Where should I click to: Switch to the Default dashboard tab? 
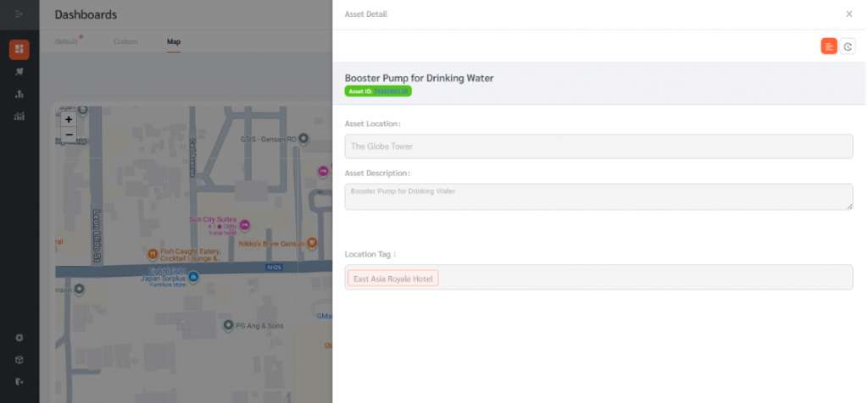(x=66, y=42)
